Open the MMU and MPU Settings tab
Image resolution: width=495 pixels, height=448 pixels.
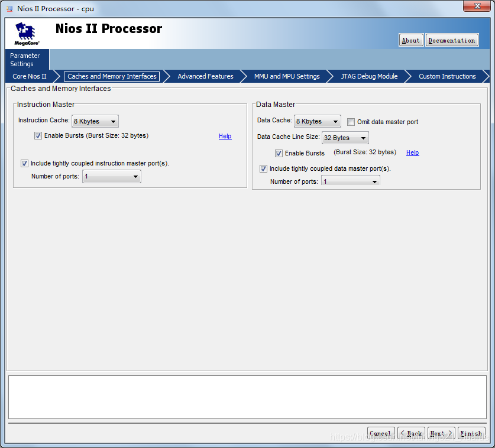click(x=287, y=76)
